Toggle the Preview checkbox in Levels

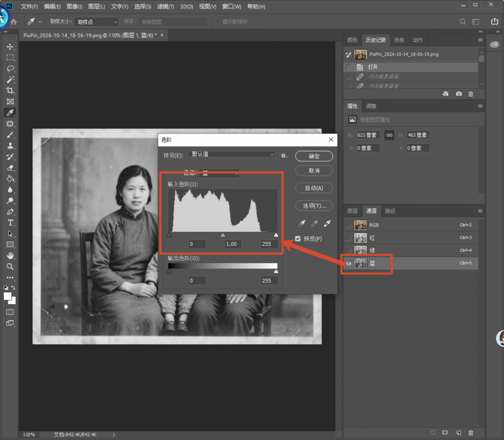click(298, 239)
